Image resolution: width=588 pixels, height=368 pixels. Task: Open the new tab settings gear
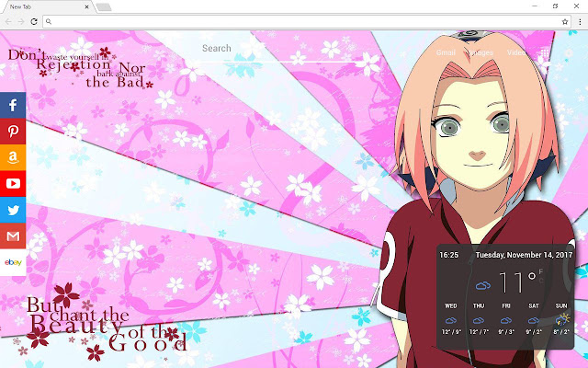569,53
